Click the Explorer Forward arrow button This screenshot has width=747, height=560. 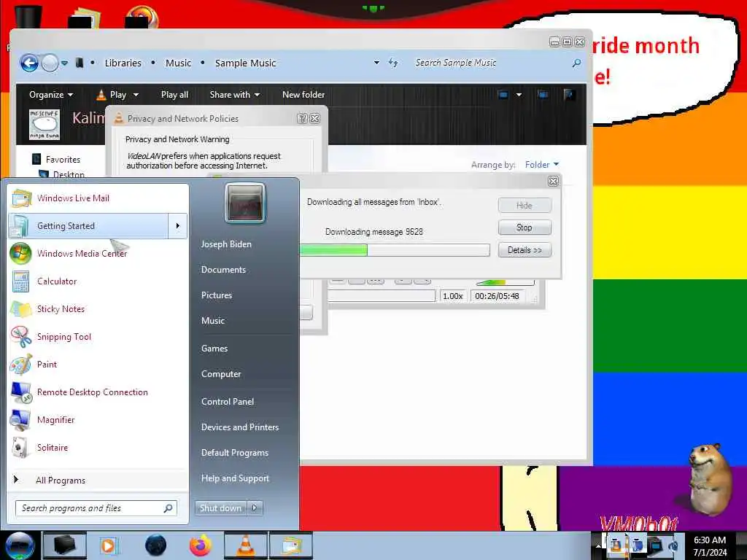point(50,63)
